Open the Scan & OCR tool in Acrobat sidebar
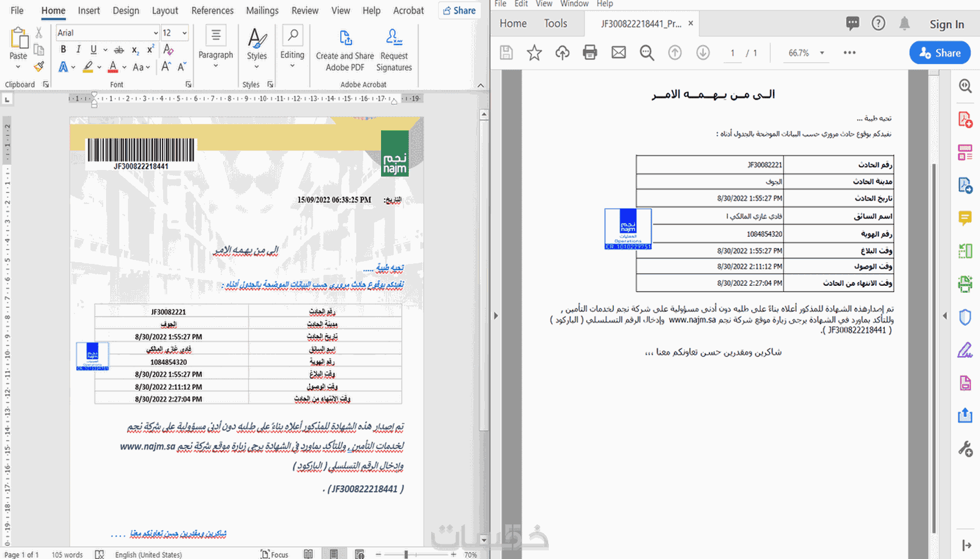This screenshot has height=559, width=980. (x=965, y=284)
